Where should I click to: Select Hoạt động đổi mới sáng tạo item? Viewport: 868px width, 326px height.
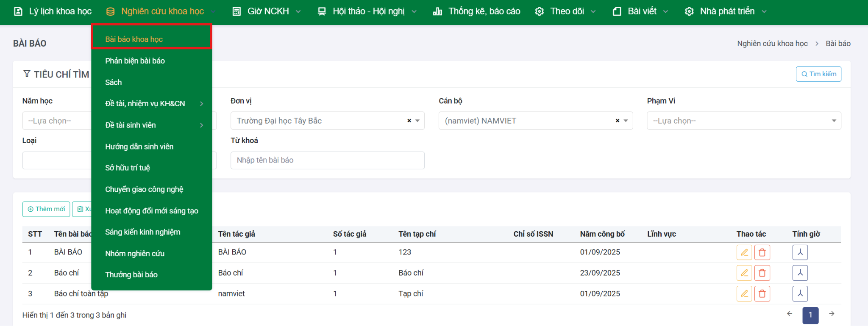[x=151, y=211]
